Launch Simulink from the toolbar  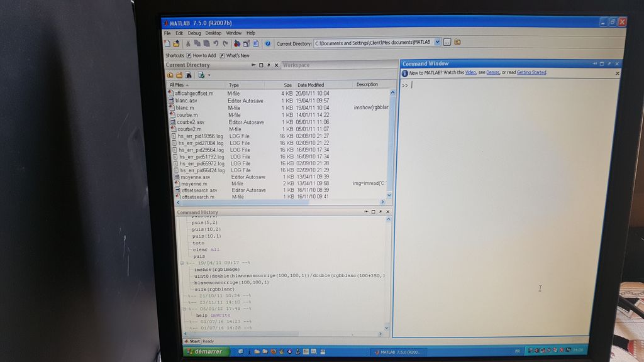(237, 43)
